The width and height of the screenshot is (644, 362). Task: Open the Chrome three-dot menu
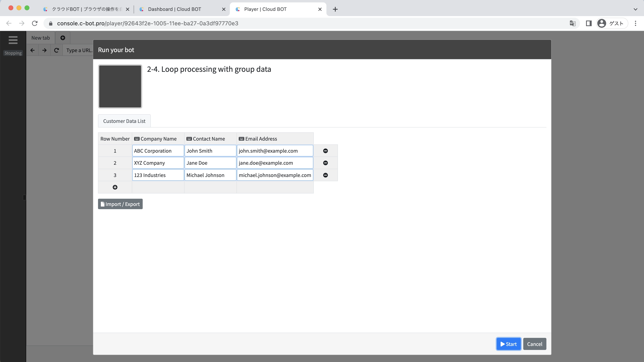(x=635, y=23)
